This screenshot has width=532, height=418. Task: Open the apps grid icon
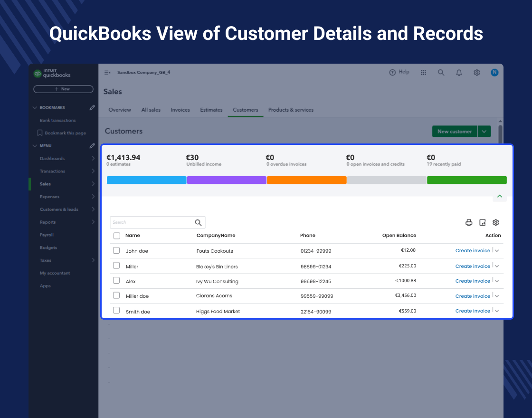coord(423,73)
